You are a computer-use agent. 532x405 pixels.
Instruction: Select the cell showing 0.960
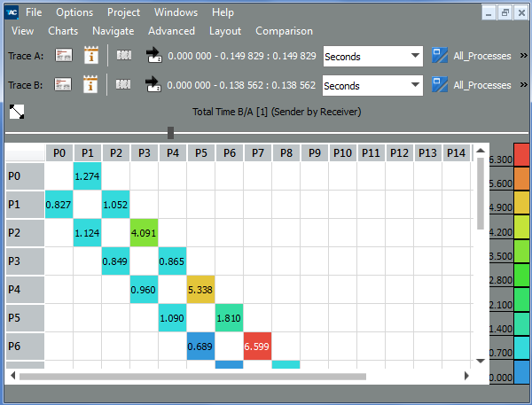[144, 289]
